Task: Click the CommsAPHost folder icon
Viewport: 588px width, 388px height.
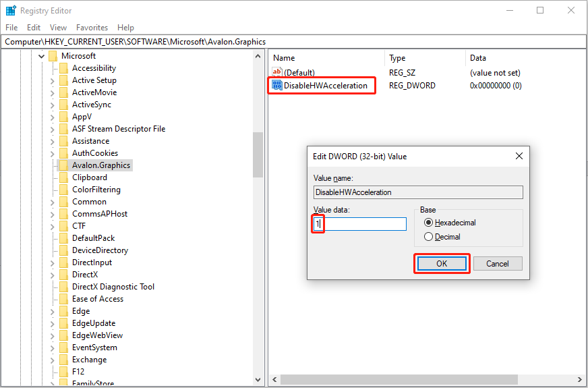Action: coord(64,213)
